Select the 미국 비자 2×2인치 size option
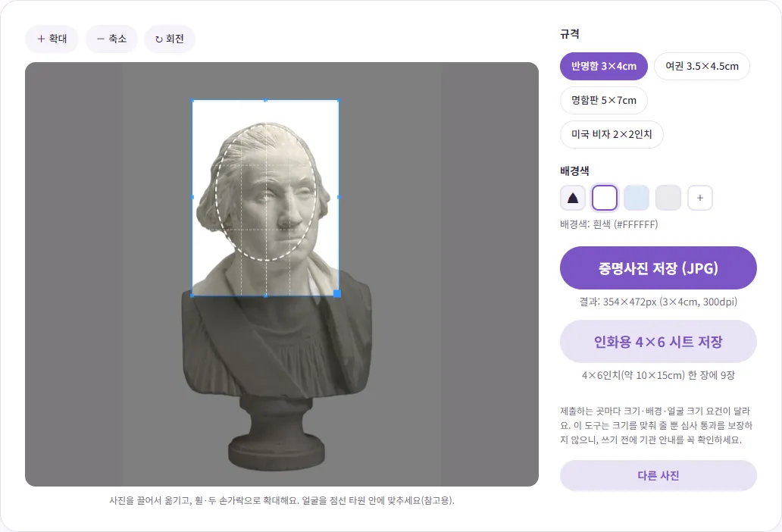 tap(612, 134)
